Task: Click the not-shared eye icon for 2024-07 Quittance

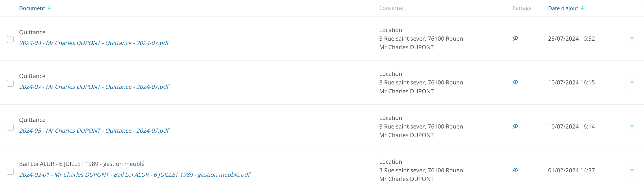Action: coord(515,82)
